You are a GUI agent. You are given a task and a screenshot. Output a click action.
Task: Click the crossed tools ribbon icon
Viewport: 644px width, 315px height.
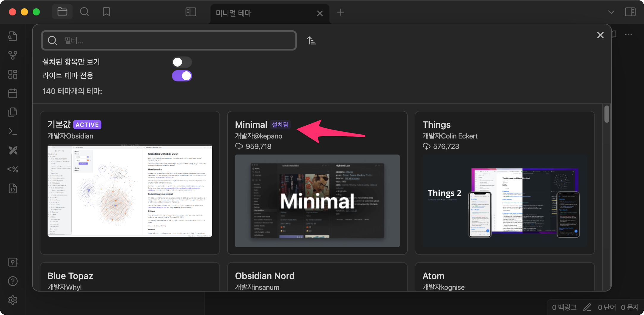pos(12,150)
